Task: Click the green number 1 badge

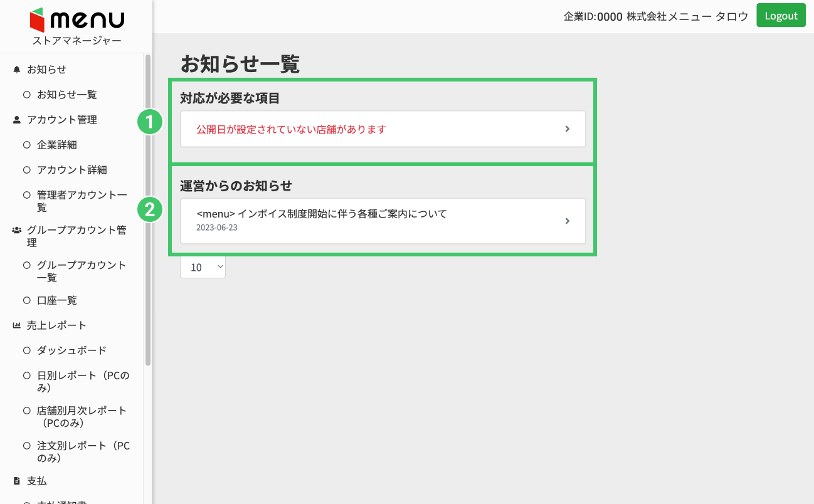Action: [x=150, y=122]
